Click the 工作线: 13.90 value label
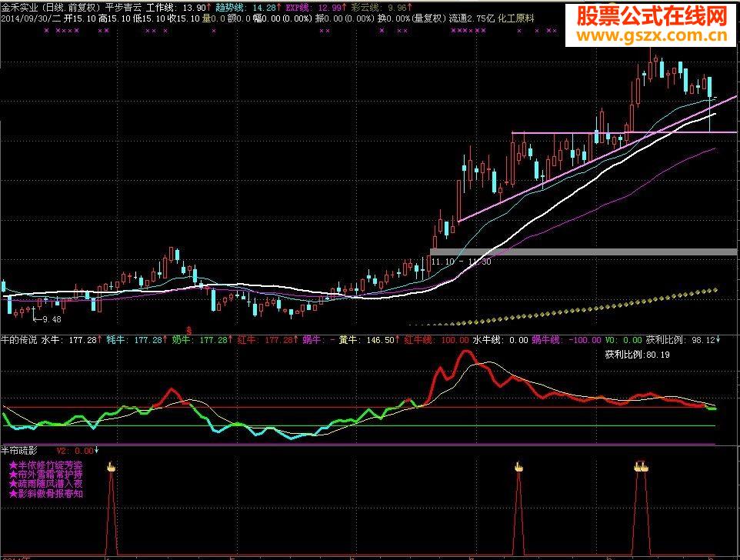Screen dimensions: 740x560 coord(178,8)
